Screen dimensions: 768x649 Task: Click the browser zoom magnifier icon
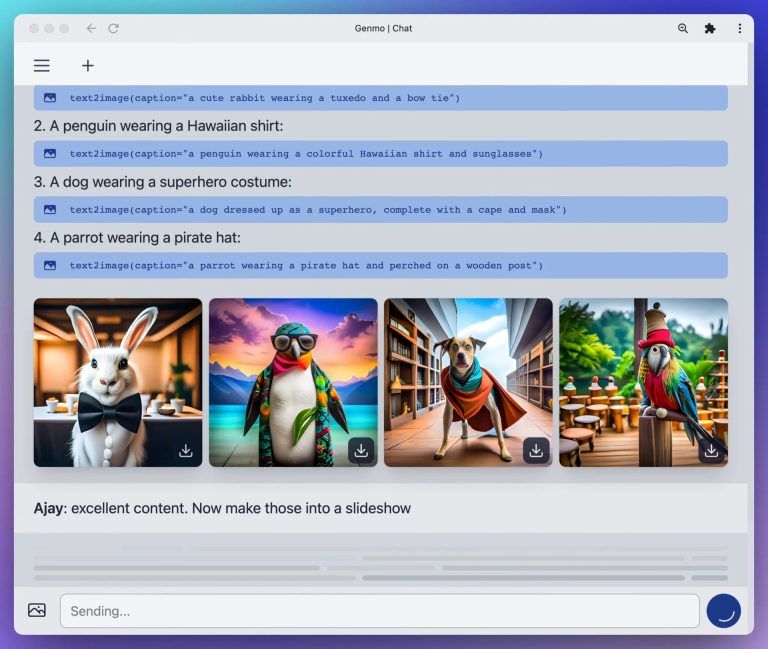pos(683,28)
